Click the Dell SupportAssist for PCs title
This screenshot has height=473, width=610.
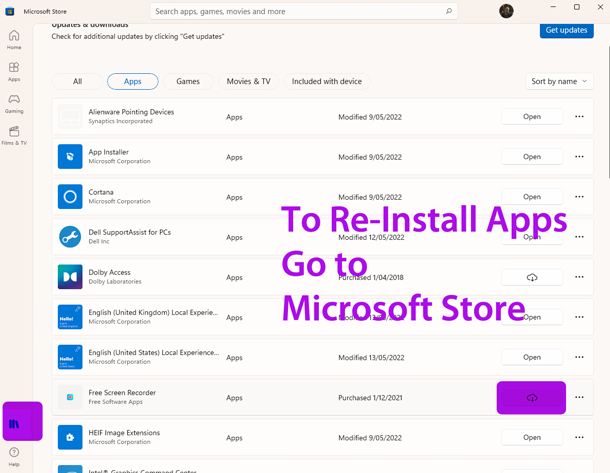pyautogui.click(x=130, y=232)
